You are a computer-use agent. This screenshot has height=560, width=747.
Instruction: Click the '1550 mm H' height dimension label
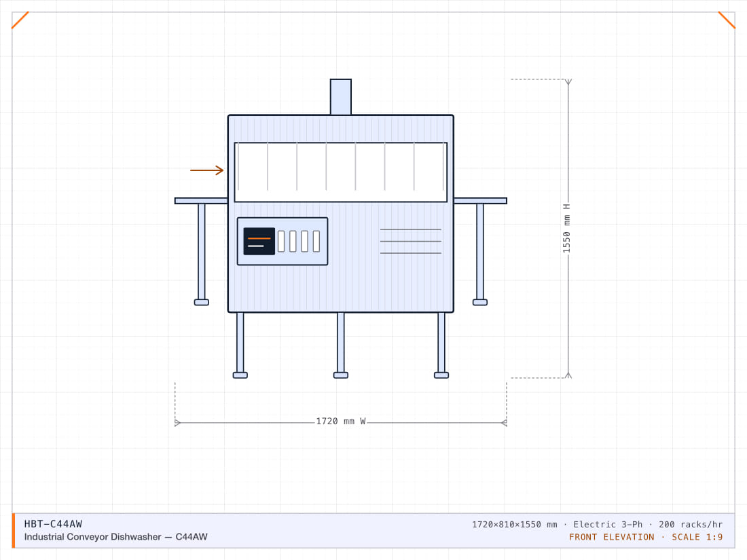(566, 229)
